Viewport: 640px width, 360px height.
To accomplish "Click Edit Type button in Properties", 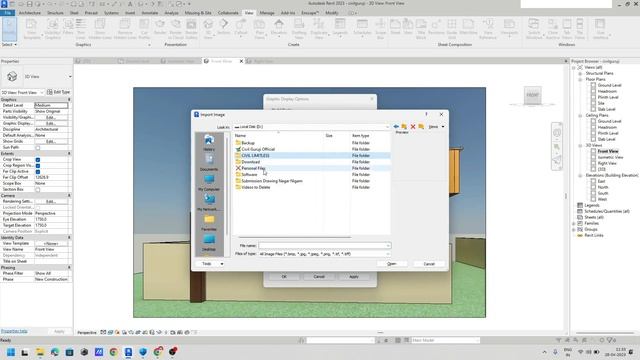I will point(59,92).
